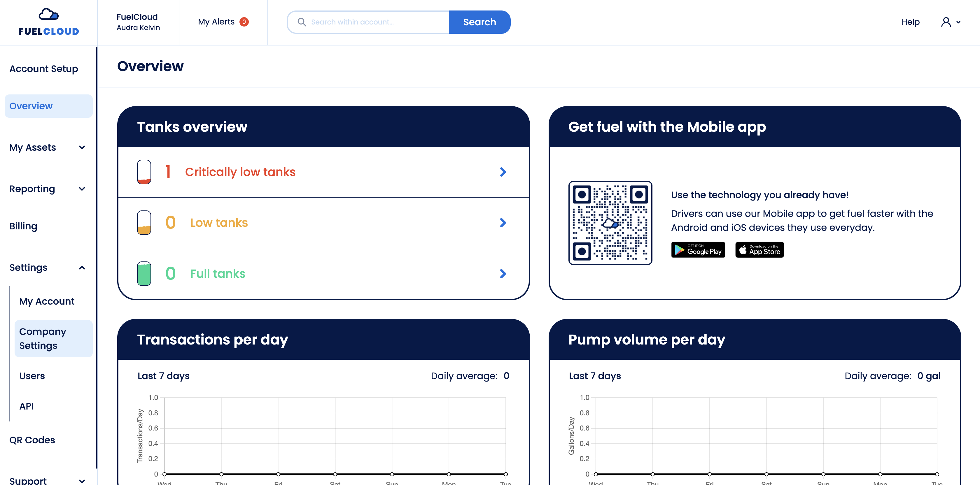Click the FuelCloud logo icon
980x485 pixels.
click(x=49, y=15)
